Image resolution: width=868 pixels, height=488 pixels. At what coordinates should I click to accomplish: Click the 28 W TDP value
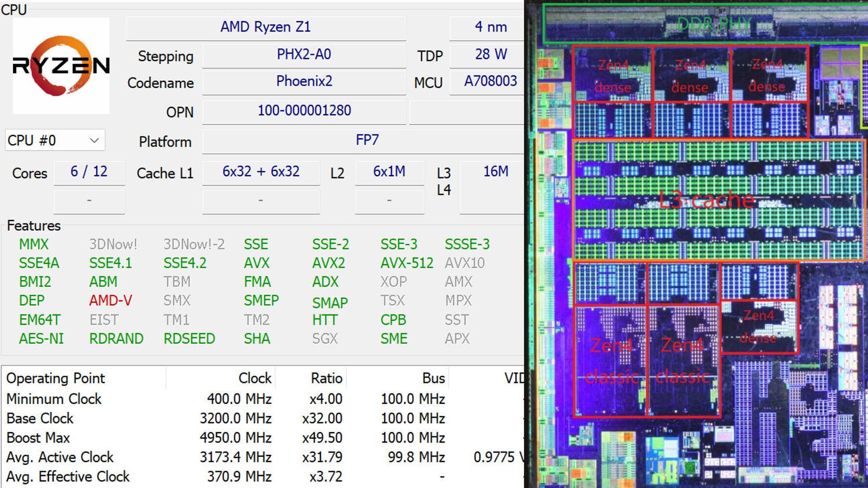click(x=491, y=55)
